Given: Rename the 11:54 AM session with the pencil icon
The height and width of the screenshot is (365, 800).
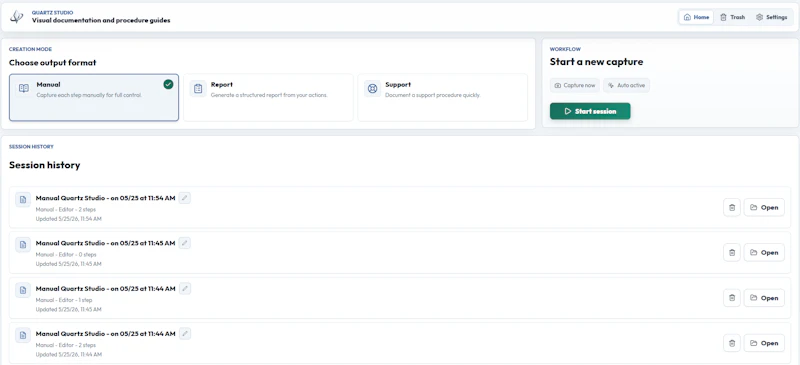Looking at the screenshot, I should (x=185, y=198).
